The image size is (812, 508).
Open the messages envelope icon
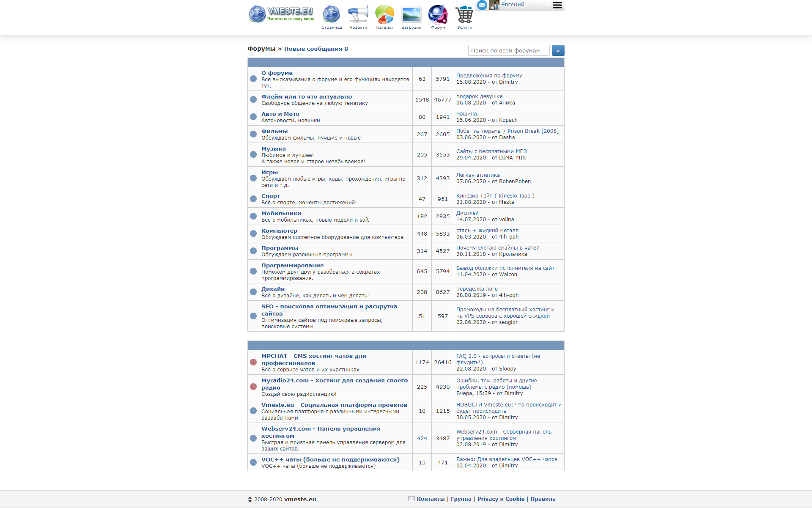pyautogui.click(x=482, y=5)
